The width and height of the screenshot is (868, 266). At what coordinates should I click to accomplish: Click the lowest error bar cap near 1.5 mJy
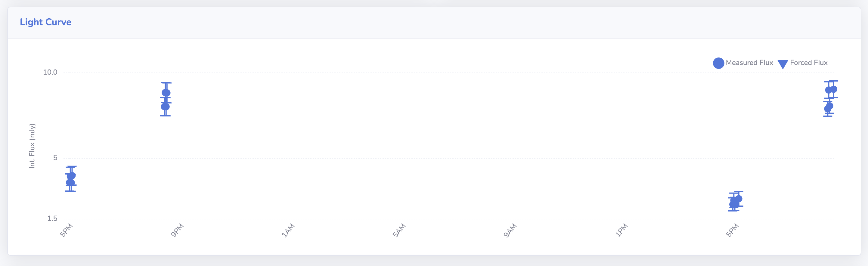pos(733,211)
